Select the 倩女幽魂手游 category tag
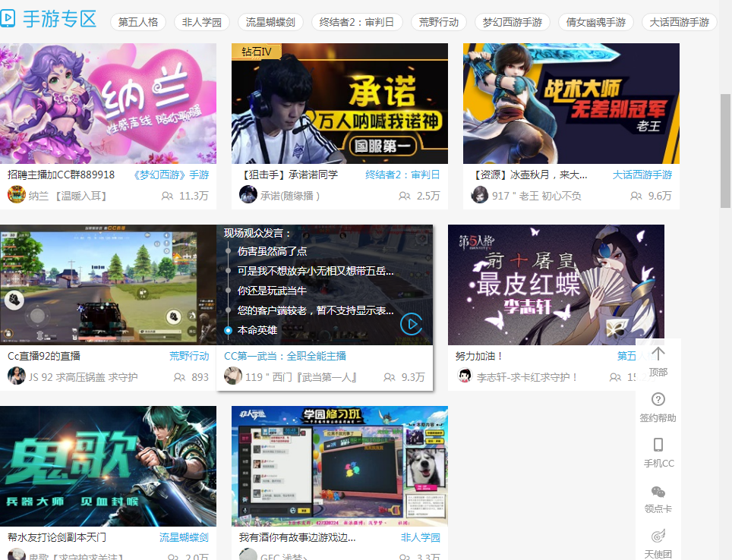This screenshot has height=560, width=732. pos(595,22)
